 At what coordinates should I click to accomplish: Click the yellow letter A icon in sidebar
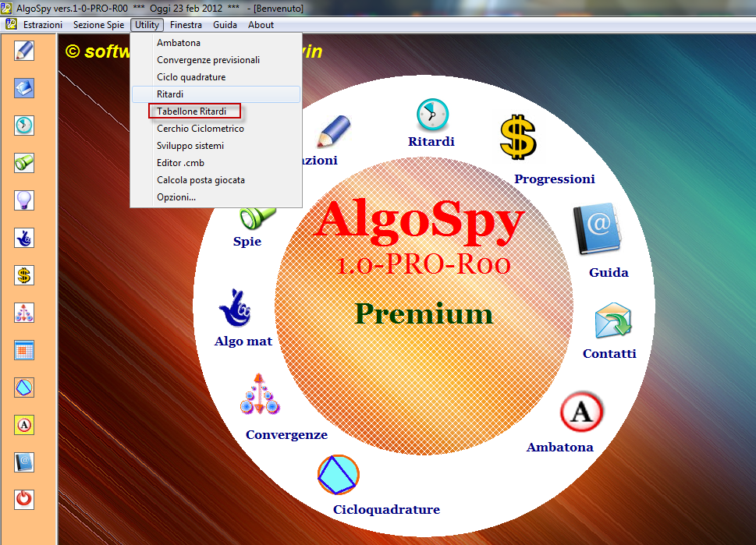click(24, 425)
